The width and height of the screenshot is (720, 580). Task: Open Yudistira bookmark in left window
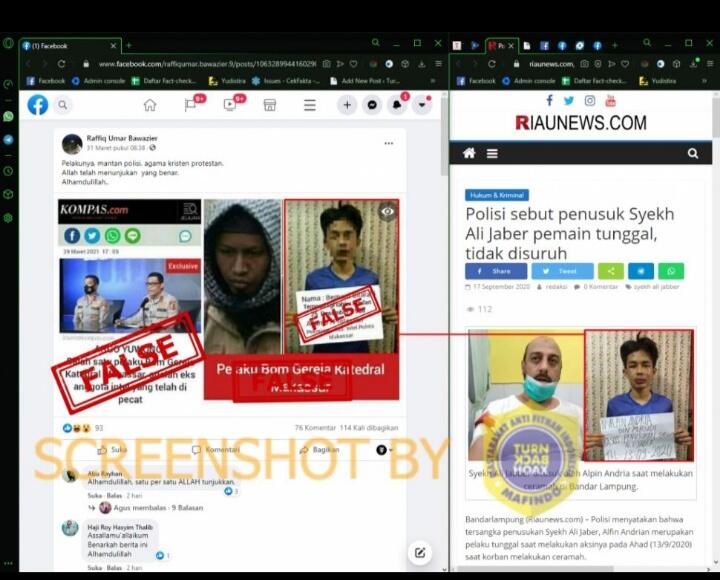click(227, 81)
